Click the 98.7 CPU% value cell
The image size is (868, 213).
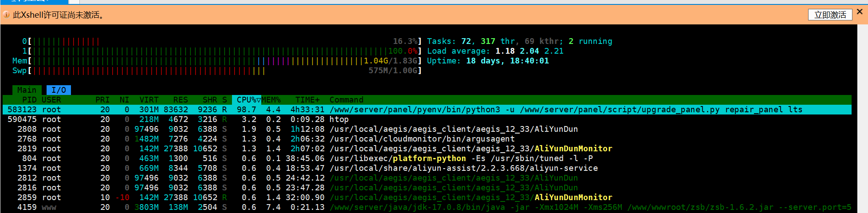pyautogui.click(x=247, y=110)
